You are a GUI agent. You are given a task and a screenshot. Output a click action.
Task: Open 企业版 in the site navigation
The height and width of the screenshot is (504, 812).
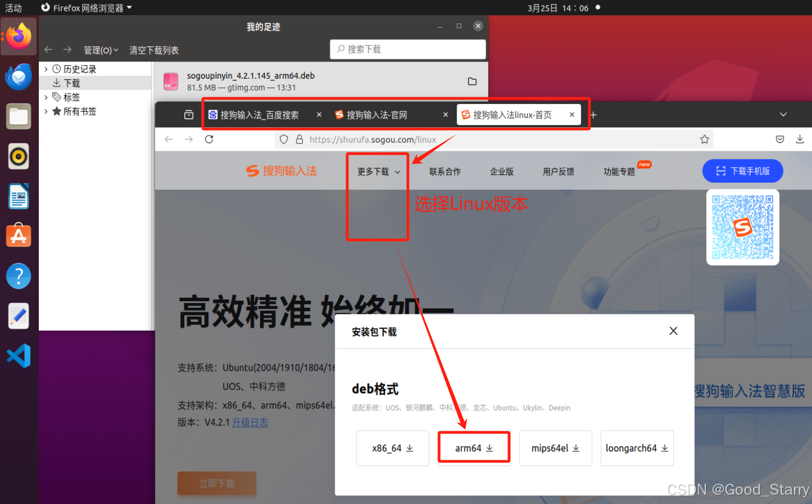click(502, 172)
